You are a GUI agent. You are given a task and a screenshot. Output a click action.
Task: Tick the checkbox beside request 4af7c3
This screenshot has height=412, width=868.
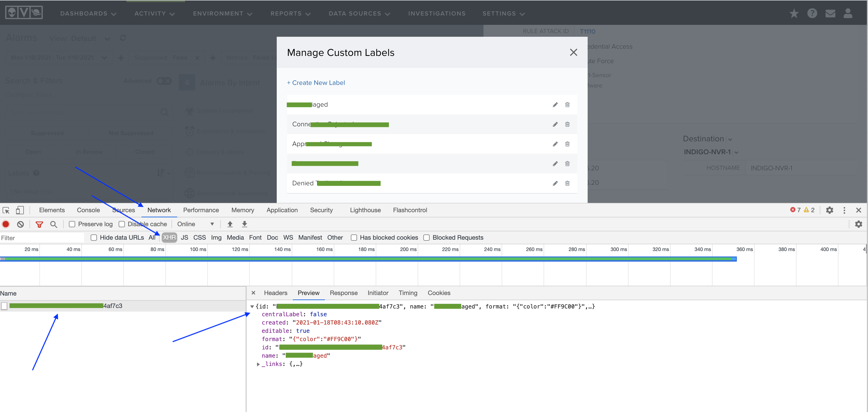[x=4, y=306]
